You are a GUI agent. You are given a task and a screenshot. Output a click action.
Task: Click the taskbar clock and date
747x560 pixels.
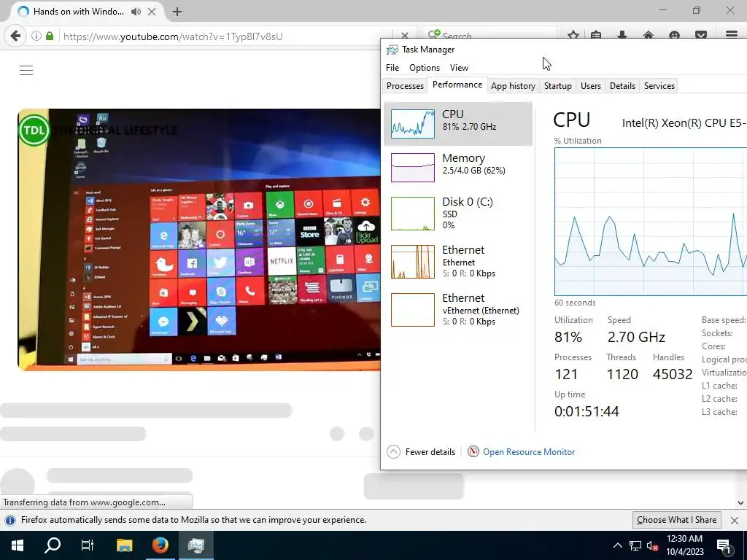(x=684, y=545)
